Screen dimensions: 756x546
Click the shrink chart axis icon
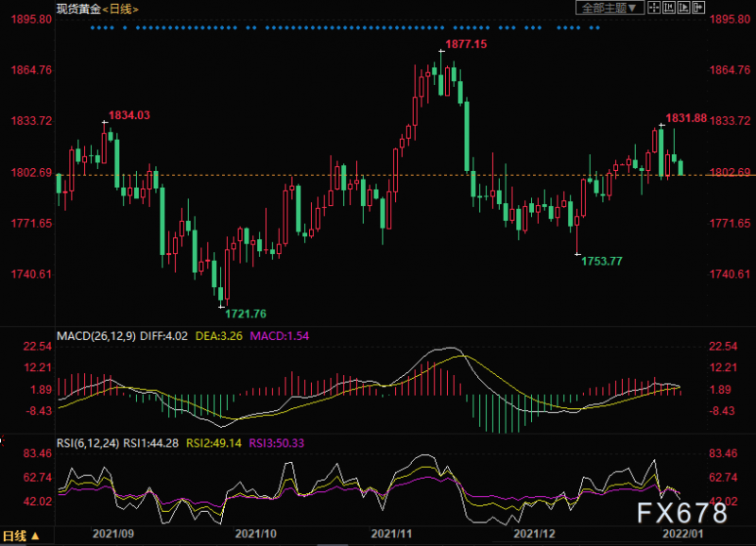tap(669, 8)
